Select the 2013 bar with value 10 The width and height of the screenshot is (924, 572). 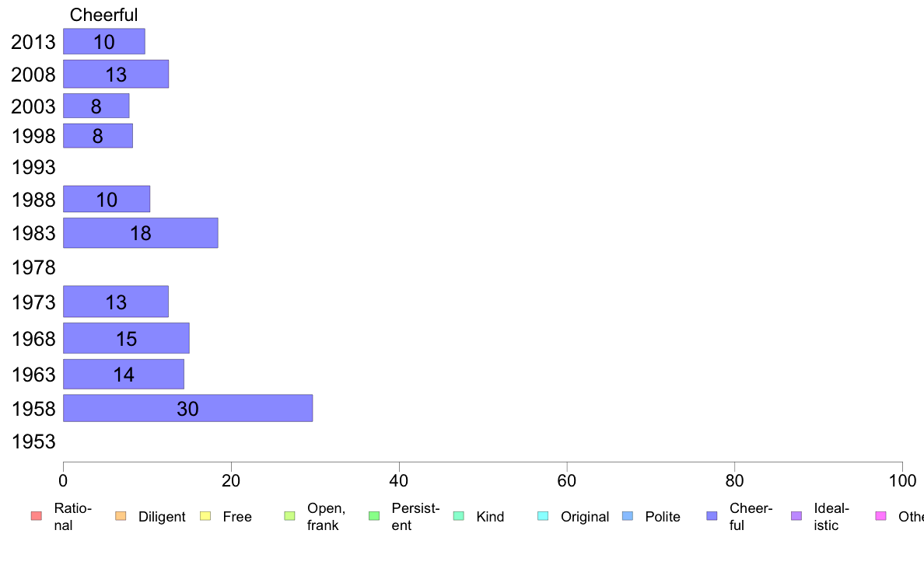tap(103, 41)
